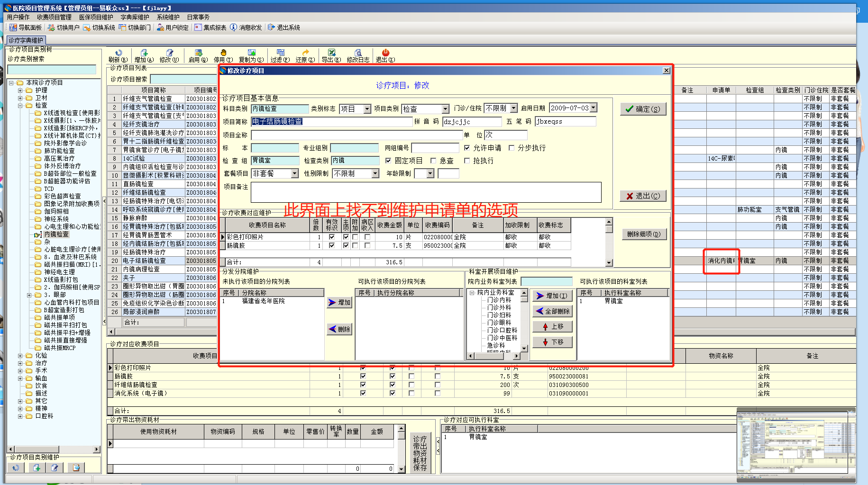Click edit-category icon under 诊疗项目类别维护
The image size is (868, 485).
point(55,467)
